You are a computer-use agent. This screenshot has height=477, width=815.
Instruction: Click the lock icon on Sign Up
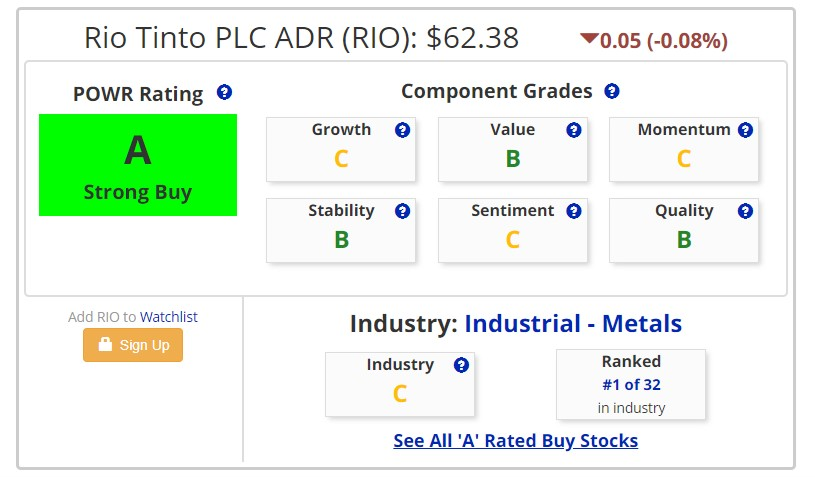coord(106,344)
